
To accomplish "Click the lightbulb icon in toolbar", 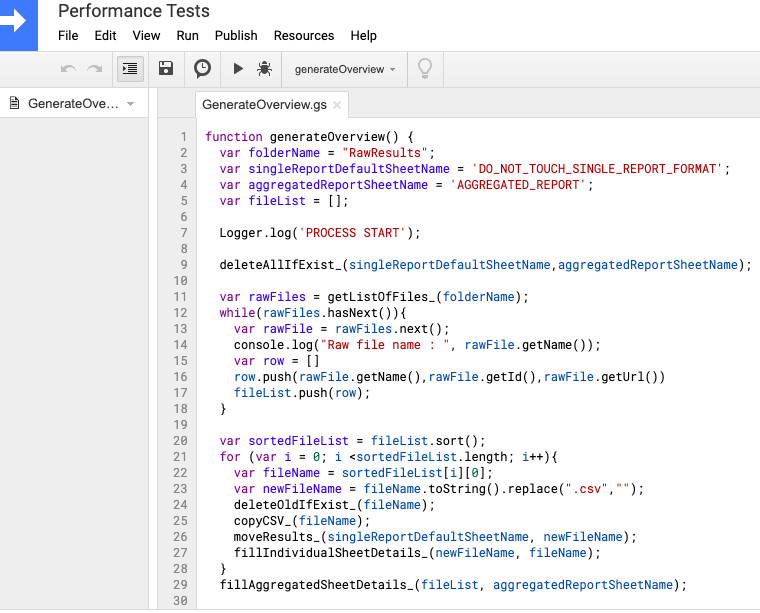I will tap(425, 69).
